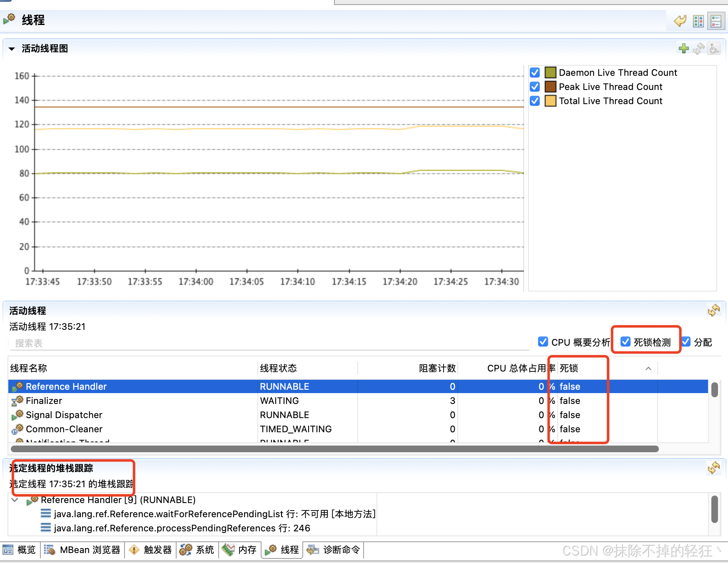Screen dimensions: 728x563
Task: Switch to the grid layout view icon
Action: pyautogui.click(x=698, y=20)
